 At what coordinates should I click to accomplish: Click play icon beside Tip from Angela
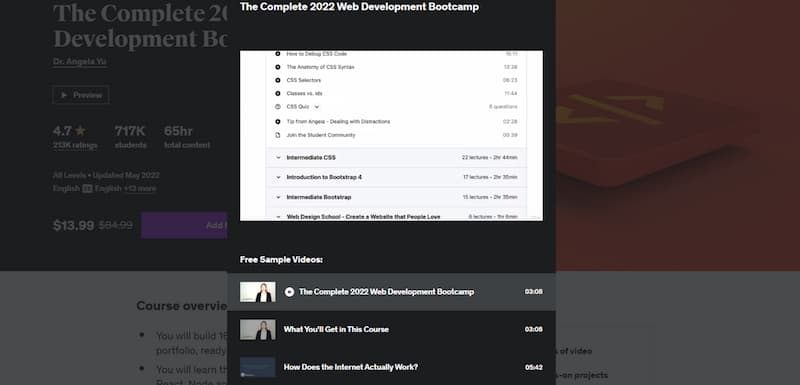(278, 121)
